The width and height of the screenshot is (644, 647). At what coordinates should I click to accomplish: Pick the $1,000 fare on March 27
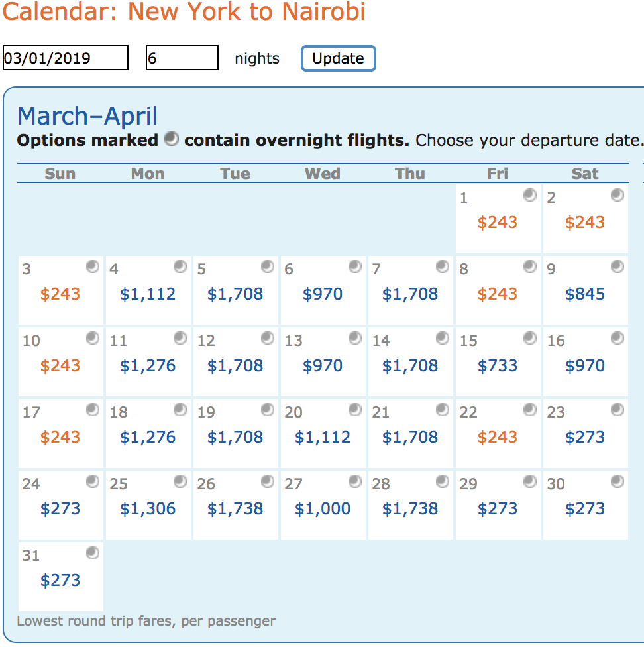pyautogui.click(x=323, y=509)
